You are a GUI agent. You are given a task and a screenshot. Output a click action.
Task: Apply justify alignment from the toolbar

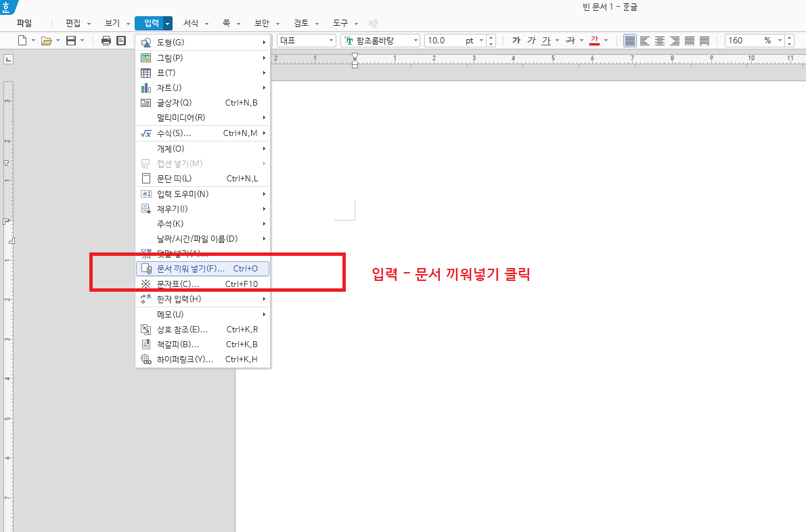[x=630, y=41]
